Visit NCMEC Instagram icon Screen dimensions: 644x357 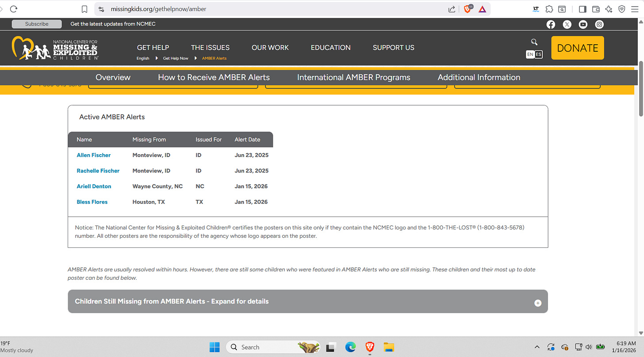pos(599,24)
